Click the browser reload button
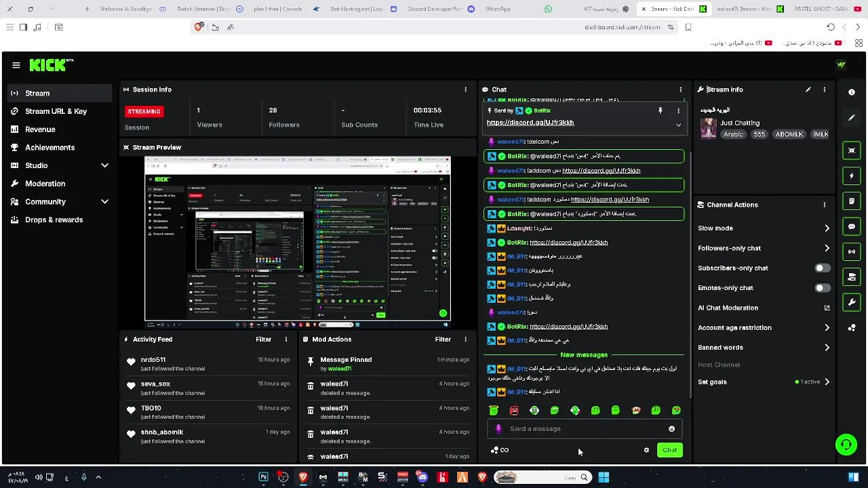 pyautogui.click(x=831, y=27)
